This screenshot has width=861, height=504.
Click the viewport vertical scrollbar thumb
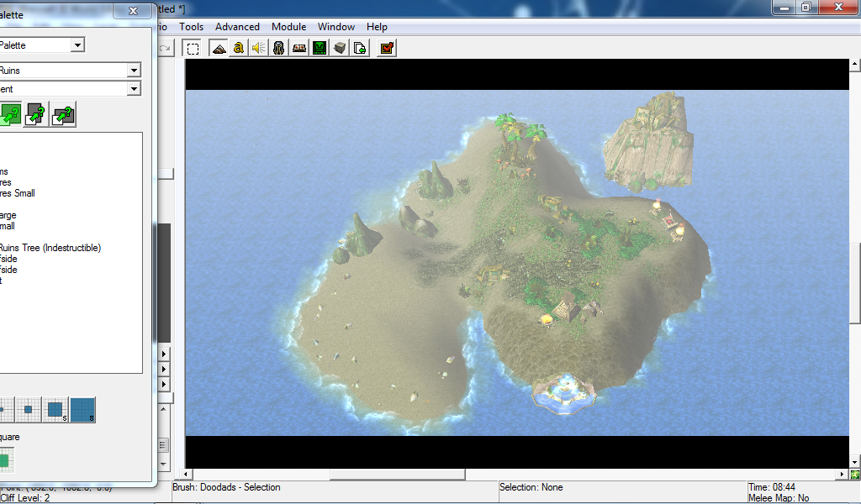click(855, 282)
